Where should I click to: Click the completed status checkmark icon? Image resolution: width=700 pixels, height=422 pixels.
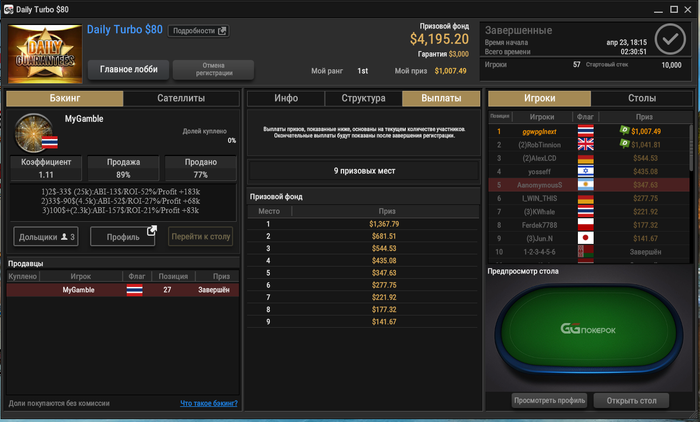[670, 39]
